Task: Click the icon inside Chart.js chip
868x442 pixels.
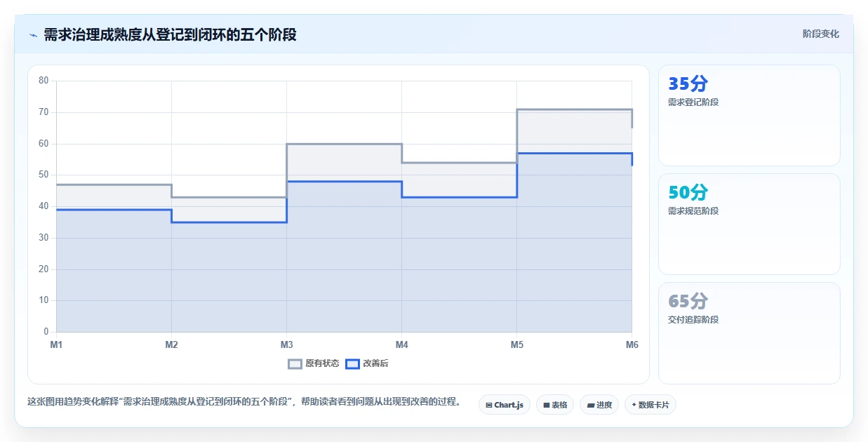Action: tap(489, 406)
